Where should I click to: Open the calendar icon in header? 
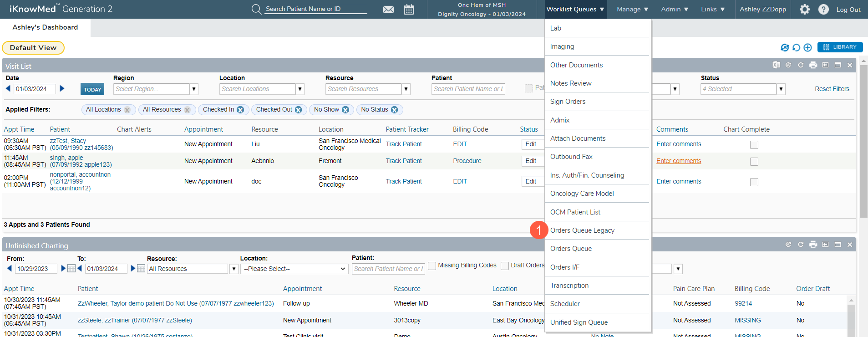pos(409,9)
